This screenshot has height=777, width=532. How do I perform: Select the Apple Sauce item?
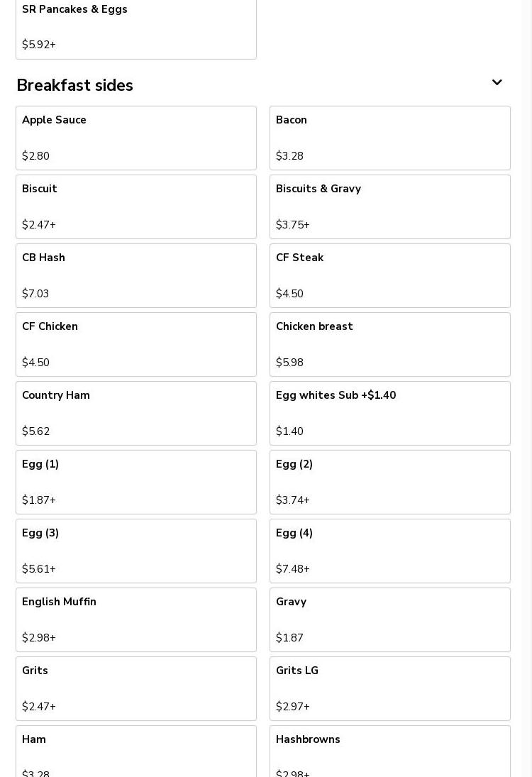(136, 138)
